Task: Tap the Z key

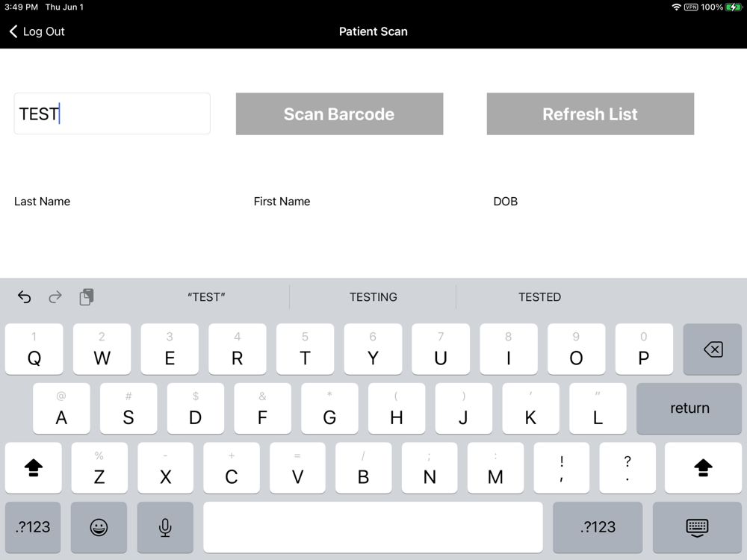Action: pos(99,467)
